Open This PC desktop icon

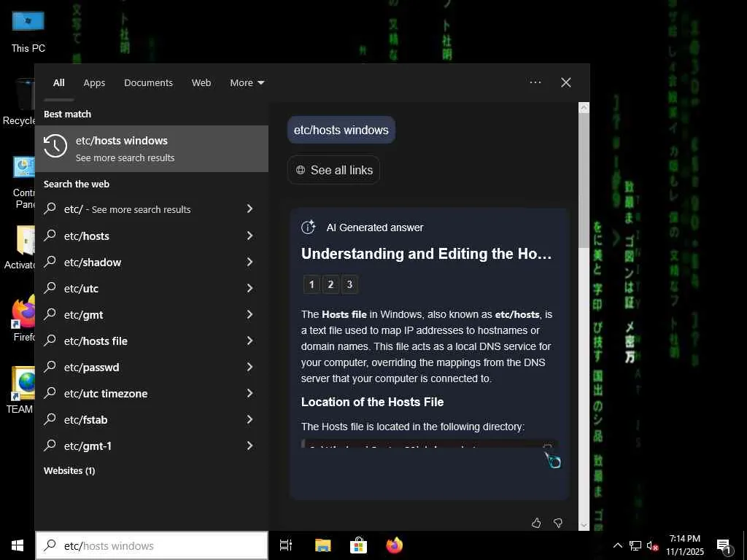(x=28, y=32)
